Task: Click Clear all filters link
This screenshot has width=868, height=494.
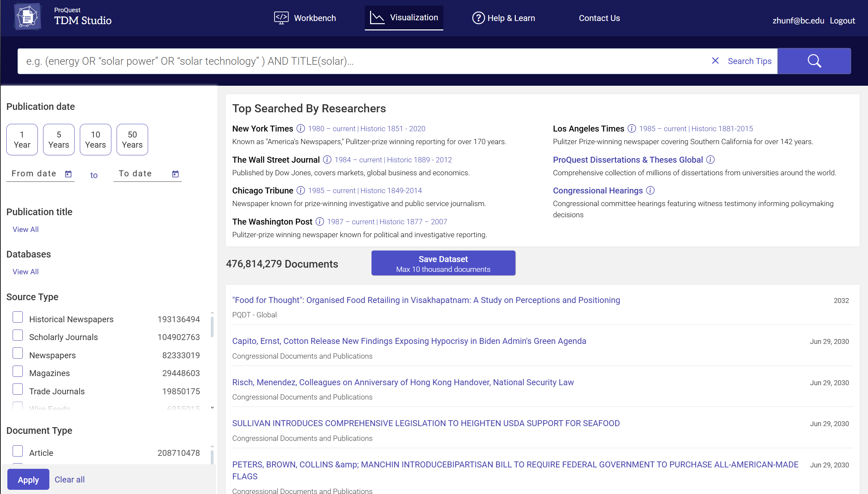Action: (70, 480)
